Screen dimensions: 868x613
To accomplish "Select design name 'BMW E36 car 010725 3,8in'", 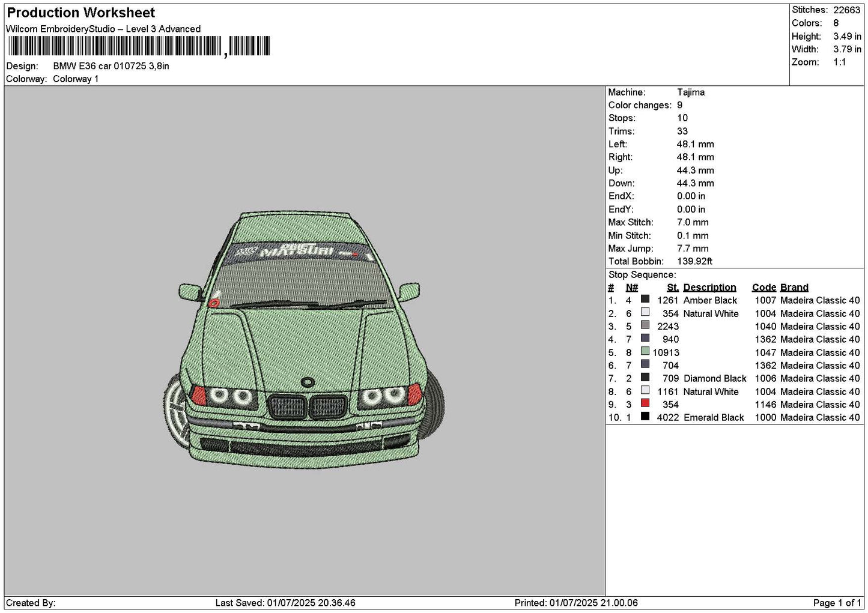I will click(111, 66).
